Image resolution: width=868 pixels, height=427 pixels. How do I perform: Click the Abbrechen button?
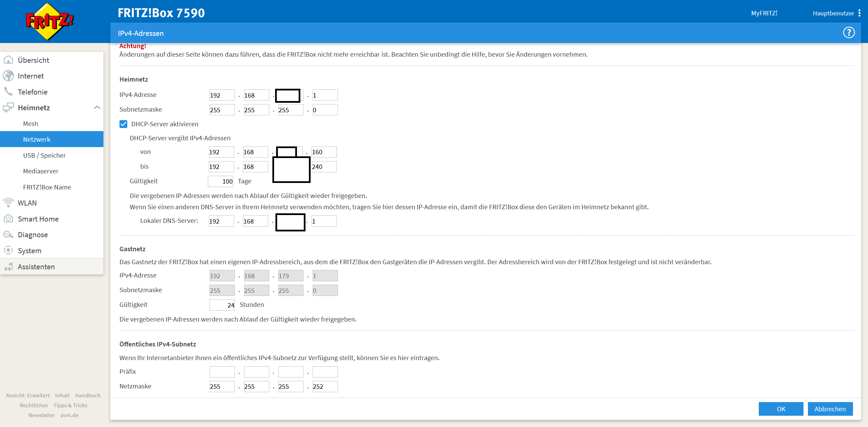pyautogui.click(x=830, y=409)
